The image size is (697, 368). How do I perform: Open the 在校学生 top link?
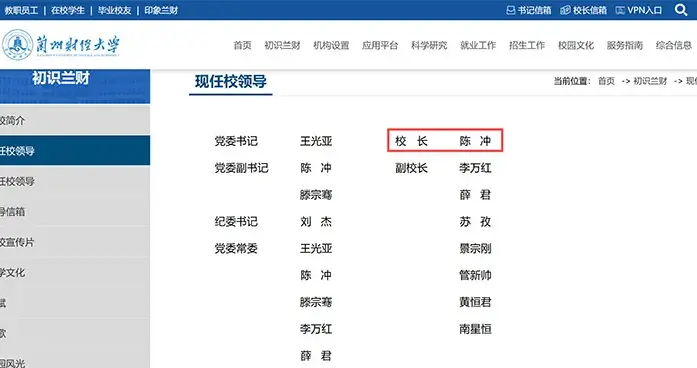[x=68, y=10]
